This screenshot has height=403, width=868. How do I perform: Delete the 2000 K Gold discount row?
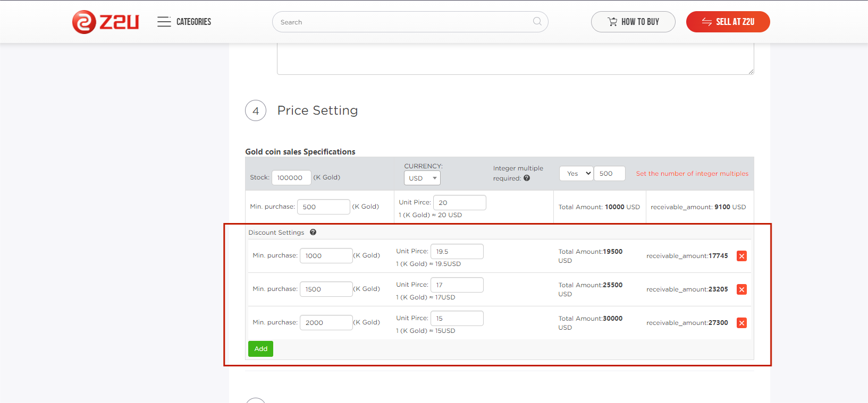point(741,323)
